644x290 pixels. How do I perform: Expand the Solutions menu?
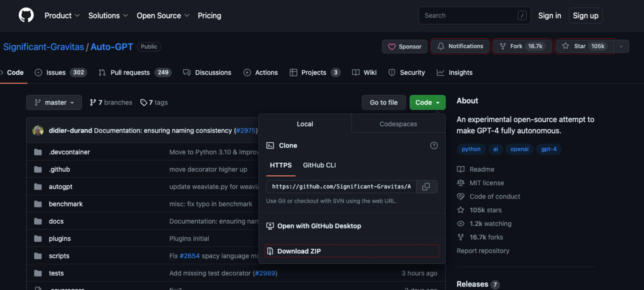(108, 15)
